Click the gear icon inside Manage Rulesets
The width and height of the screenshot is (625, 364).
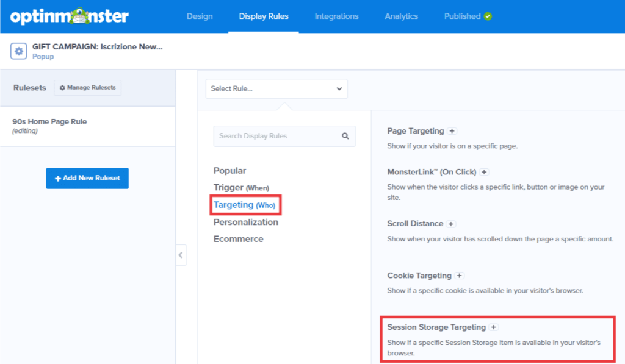pyautogui.click(x=63, y=88)
